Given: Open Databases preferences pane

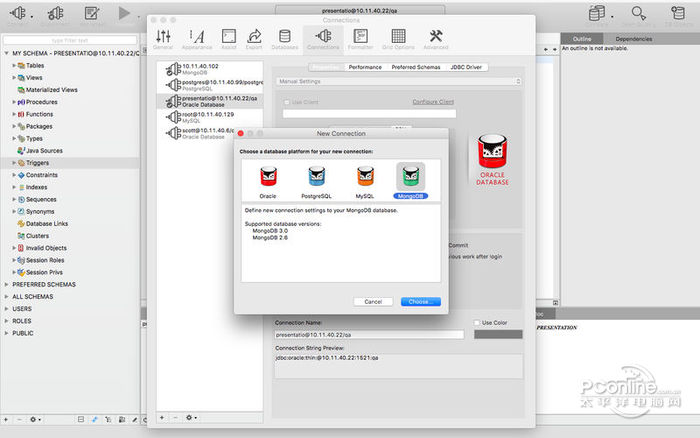Looking at the screenshot, I should 285,39.
